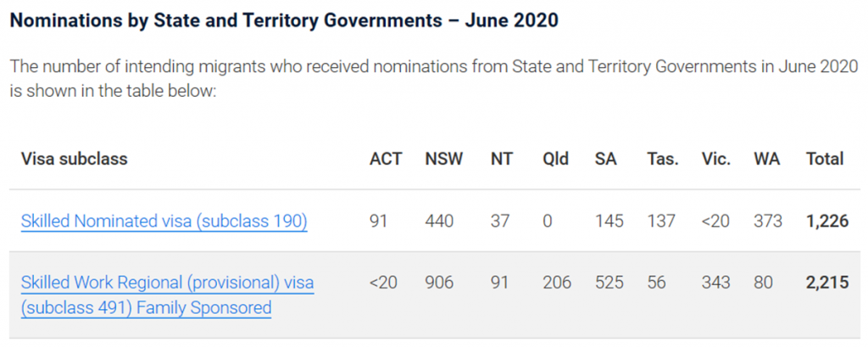The image size is (868, 348).
Task: Click the Visa subclass column header
Action: [x=75, y=159]
